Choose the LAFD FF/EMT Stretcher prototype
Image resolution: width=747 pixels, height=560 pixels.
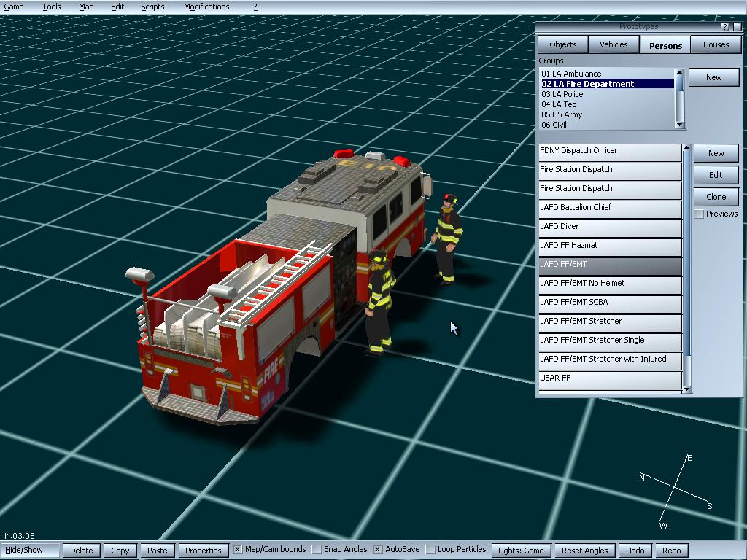611,323
